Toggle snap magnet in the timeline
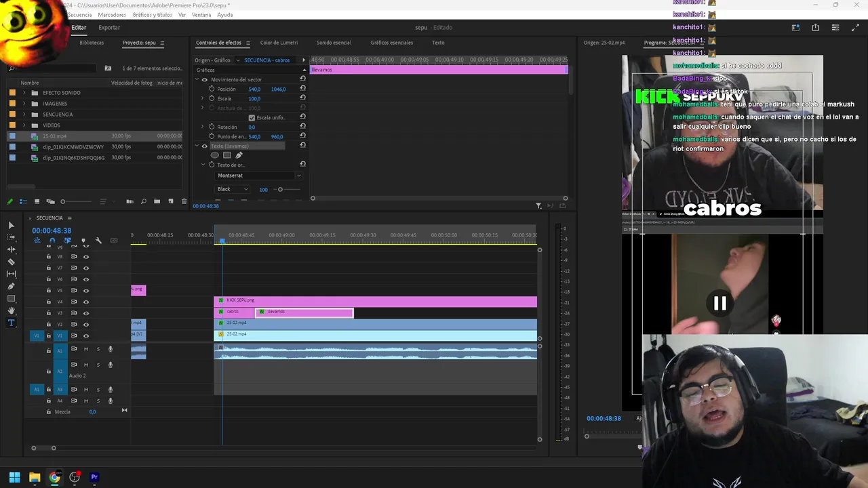 52,241
